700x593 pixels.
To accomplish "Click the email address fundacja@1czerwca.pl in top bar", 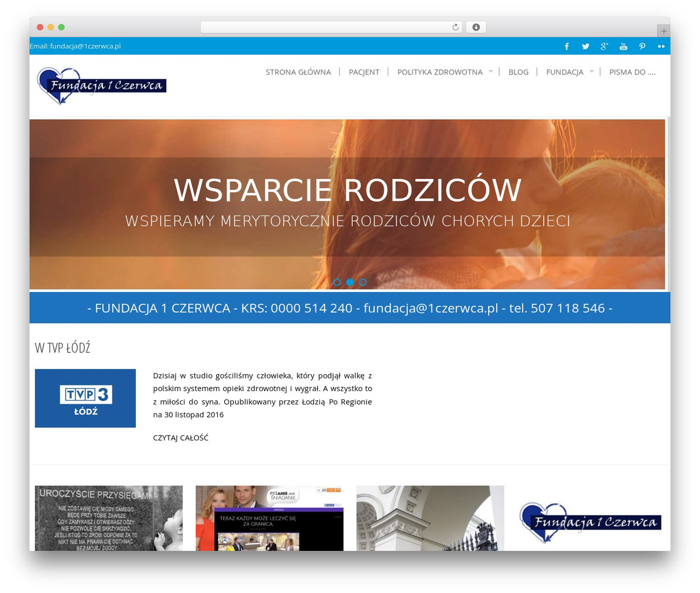I will click(x=85, y=46).
